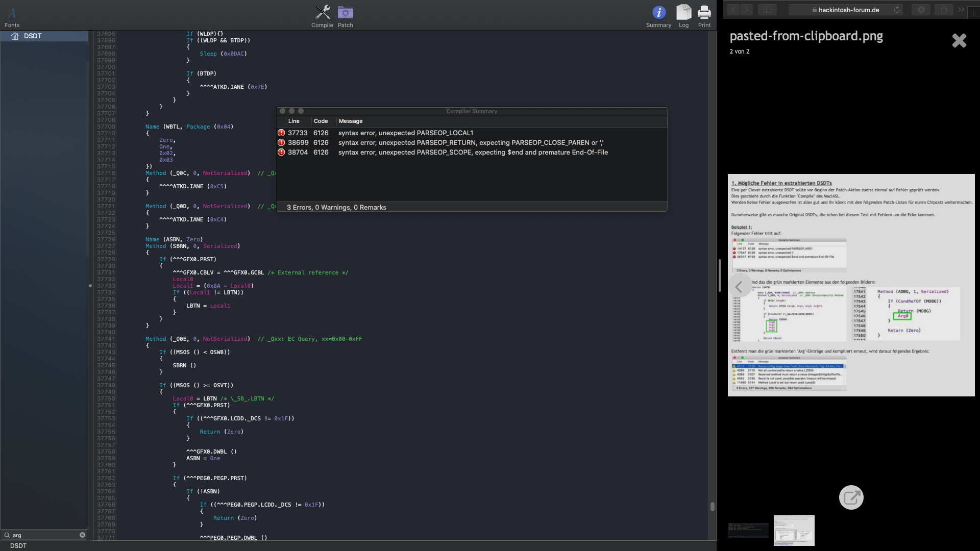
Task: Select DSDT in the sidebar tree
Action: pos(33,36)
